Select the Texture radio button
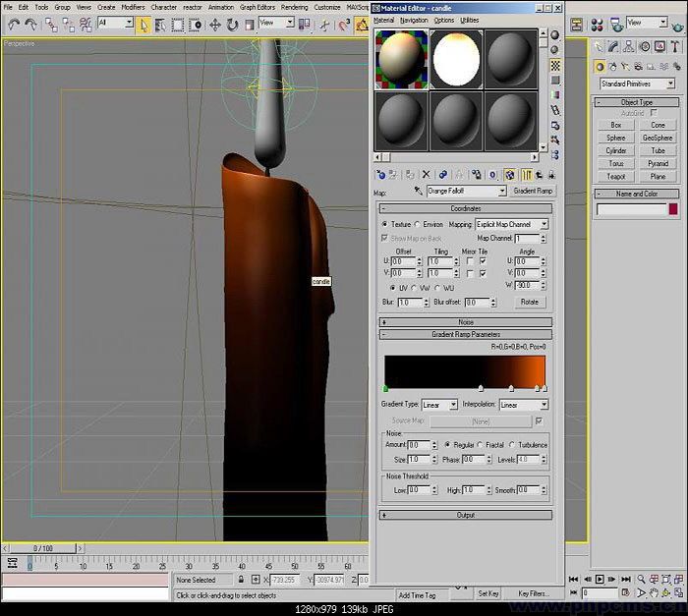688x616 pixels. tap(385, 224)
